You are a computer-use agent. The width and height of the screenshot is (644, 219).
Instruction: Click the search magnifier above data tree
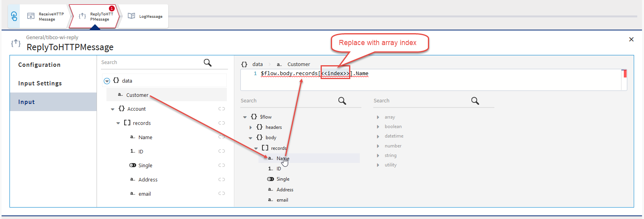tap(207, 62)
